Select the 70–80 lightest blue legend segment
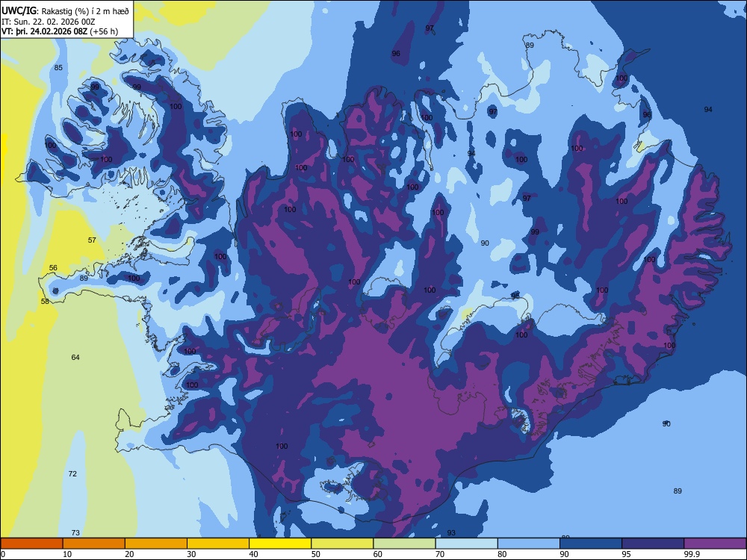Screen dimensions: 747x560 (466, 544)
